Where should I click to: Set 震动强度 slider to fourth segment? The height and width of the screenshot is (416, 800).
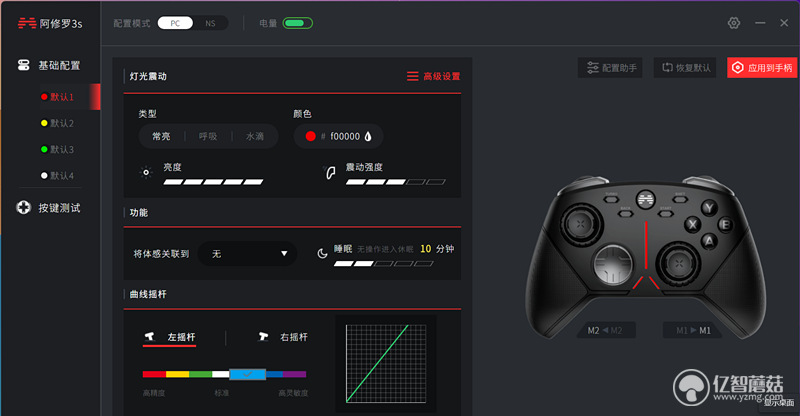(416, 182)
